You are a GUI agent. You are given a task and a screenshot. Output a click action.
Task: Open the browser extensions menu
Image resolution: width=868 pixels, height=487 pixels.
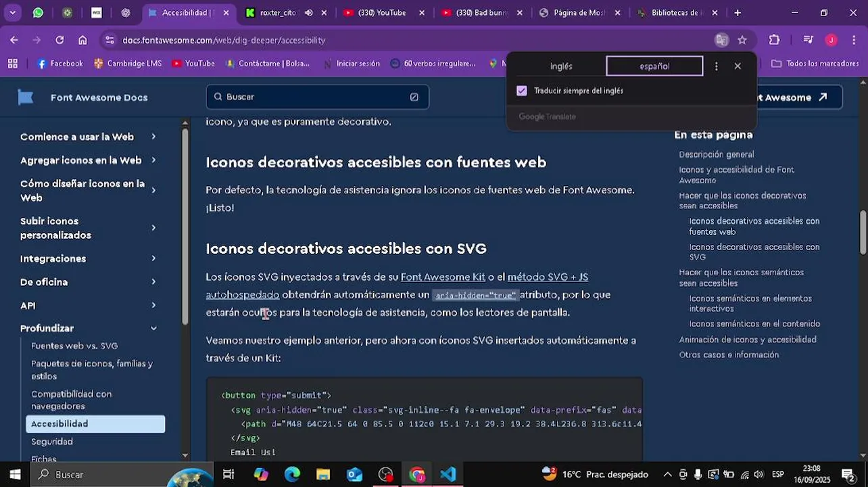point(775,40)
